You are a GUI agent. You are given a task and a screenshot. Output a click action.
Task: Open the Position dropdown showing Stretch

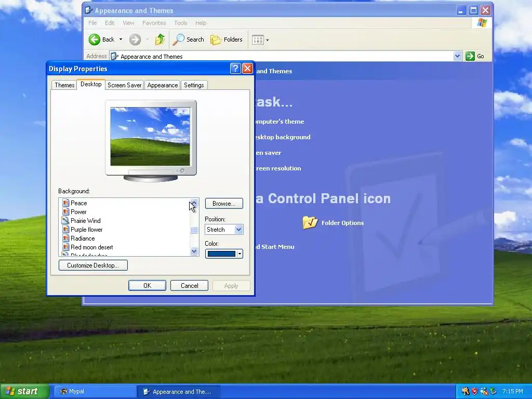[224, 229]
